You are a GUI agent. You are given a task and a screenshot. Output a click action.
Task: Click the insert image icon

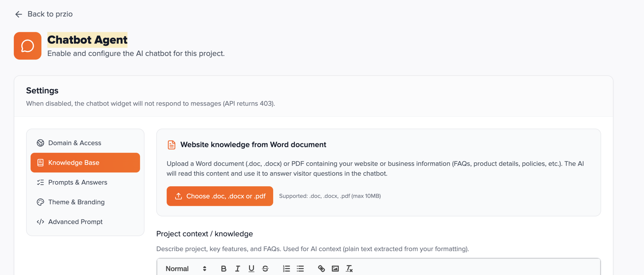pos(335,269)
